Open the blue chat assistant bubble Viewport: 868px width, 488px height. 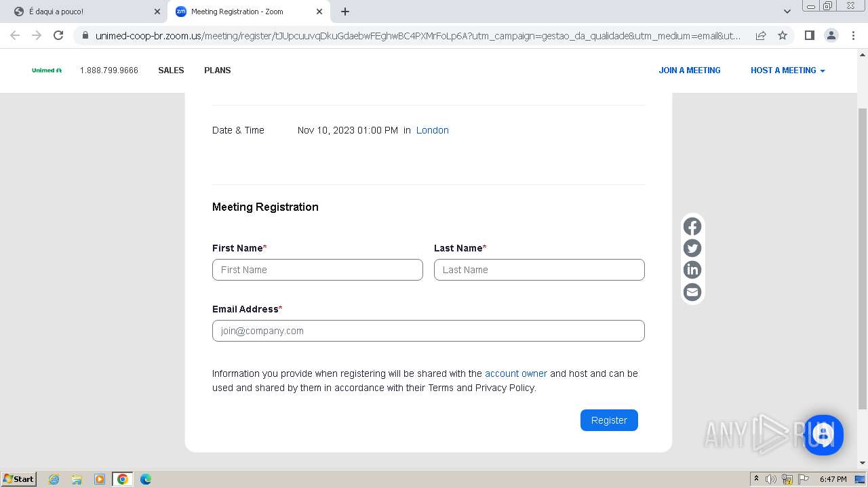823,434
